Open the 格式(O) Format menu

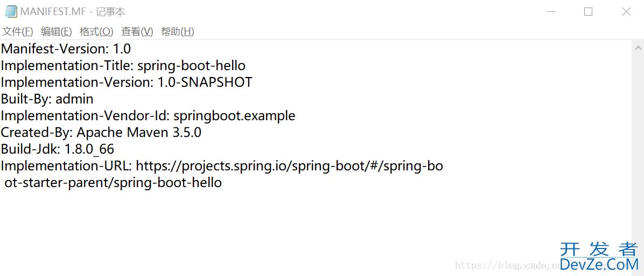(96, 32)
